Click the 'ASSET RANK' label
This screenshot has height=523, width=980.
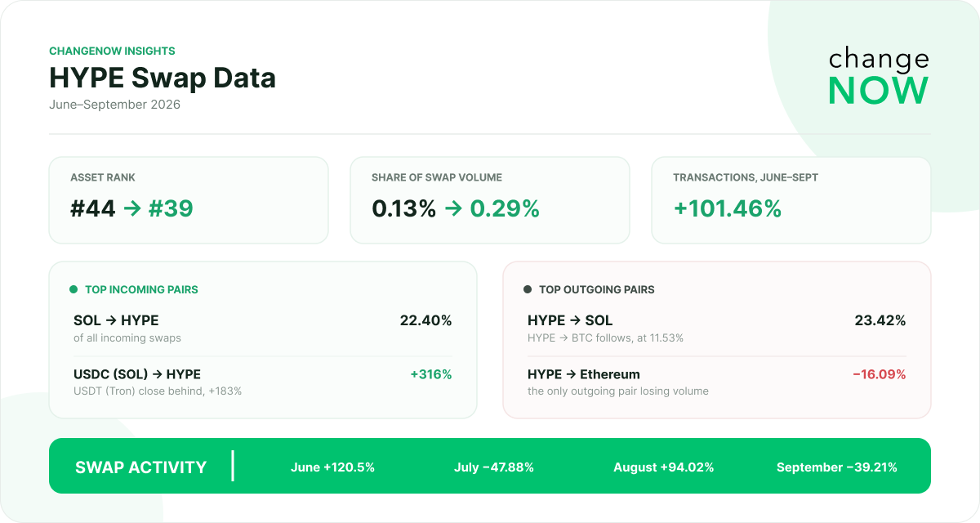click(103, 177)
